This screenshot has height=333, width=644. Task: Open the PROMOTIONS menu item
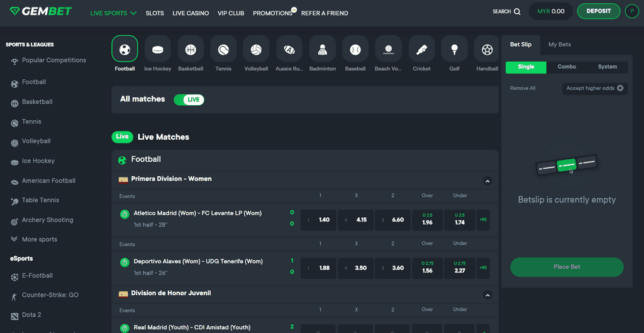coord(273,13)
